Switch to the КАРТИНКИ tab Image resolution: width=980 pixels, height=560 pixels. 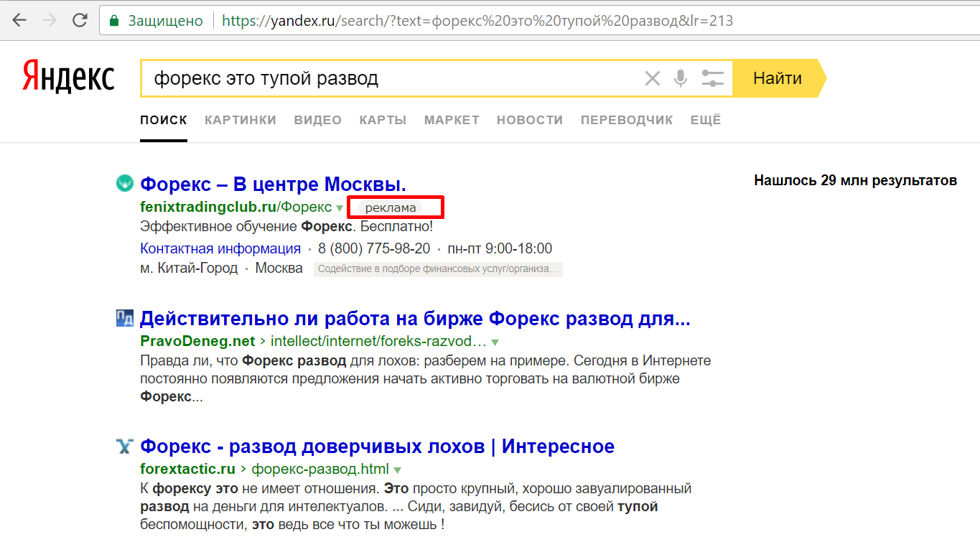[241, 120]
